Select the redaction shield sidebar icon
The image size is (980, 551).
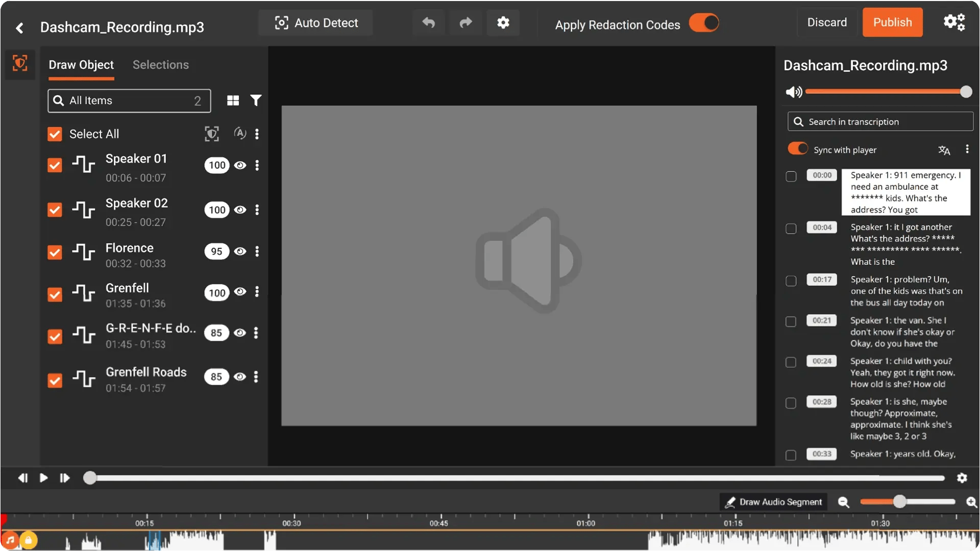pyautogui.click(x=20, y=63)
